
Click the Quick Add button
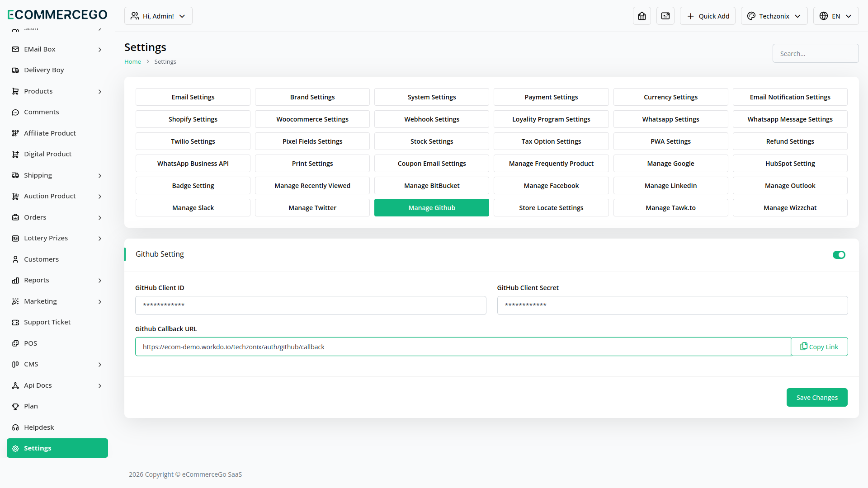[708, 16]
